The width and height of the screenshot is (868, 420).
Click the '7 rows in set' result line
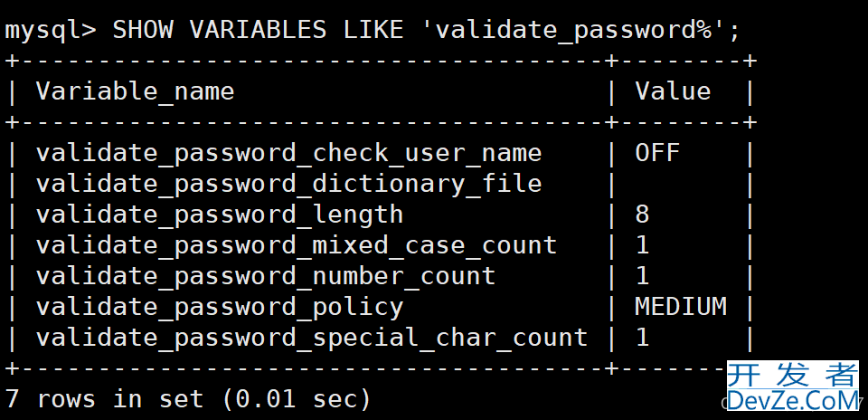[187, 399]
